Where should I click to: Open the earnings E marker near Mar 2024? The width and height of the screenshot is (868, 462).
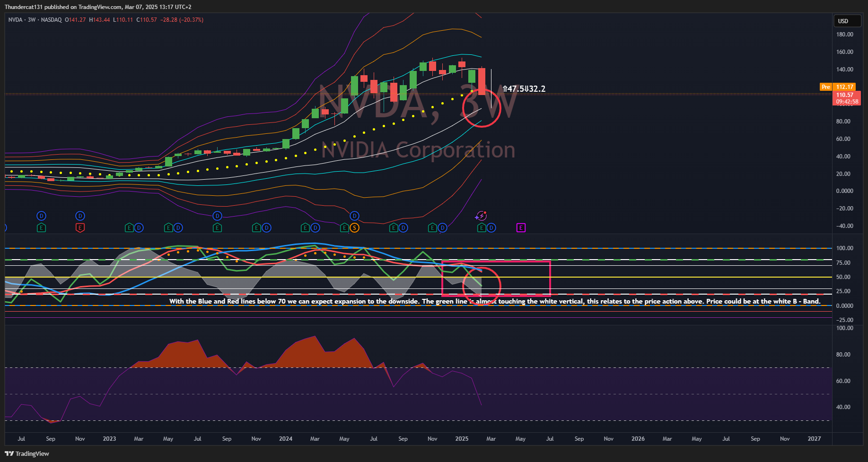(306, 228)
